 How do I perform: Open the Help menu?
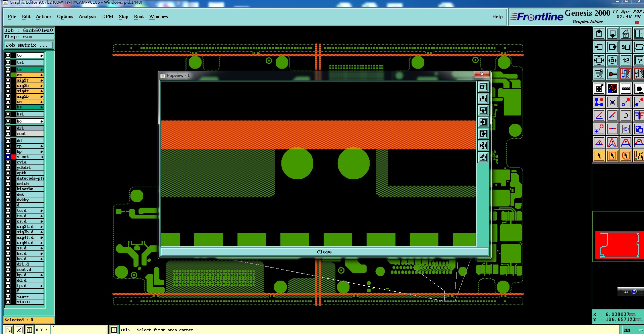click(497, 16)
